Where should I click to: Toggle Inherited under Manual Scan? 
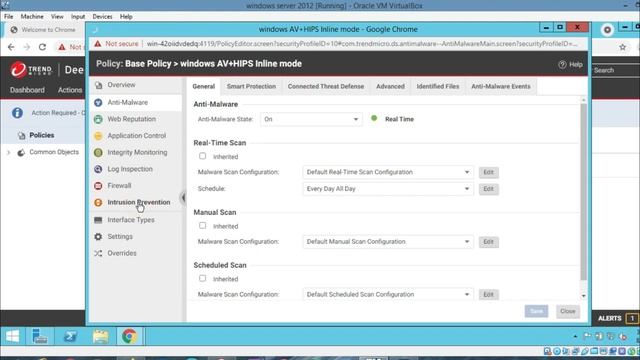[x=202, y=225]
